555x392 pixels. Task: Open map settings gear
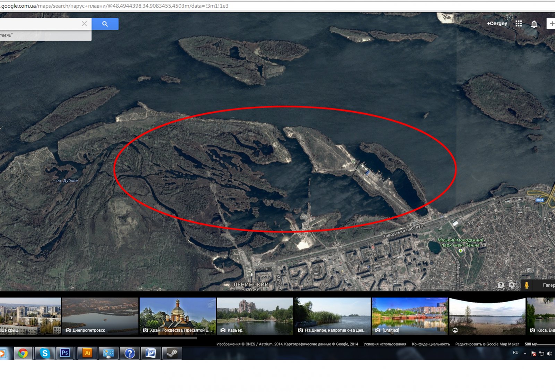coord(512,285)
